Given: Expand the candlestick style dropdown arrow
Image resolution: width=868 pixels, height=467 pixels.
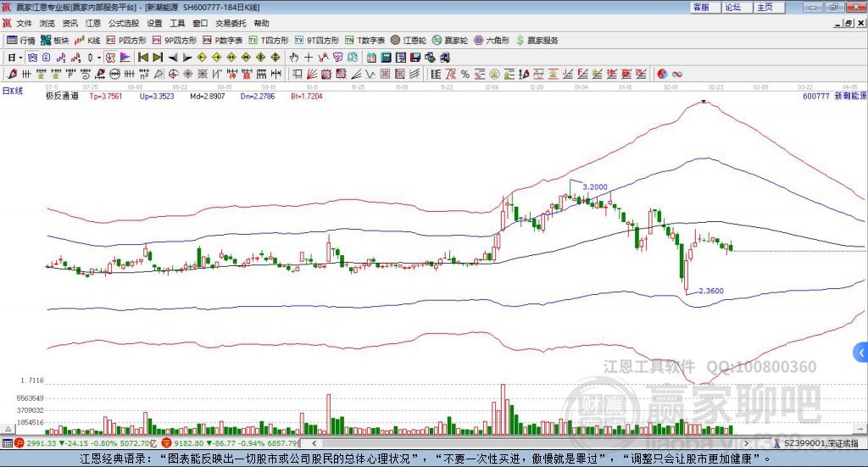Looking at the screenshot, I should click(x=99, y=58).
